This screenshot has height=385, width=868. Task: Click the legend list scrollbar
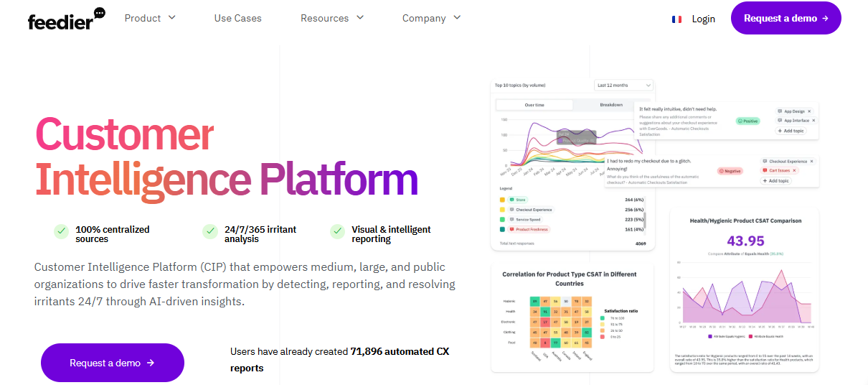tap(644, 219)
